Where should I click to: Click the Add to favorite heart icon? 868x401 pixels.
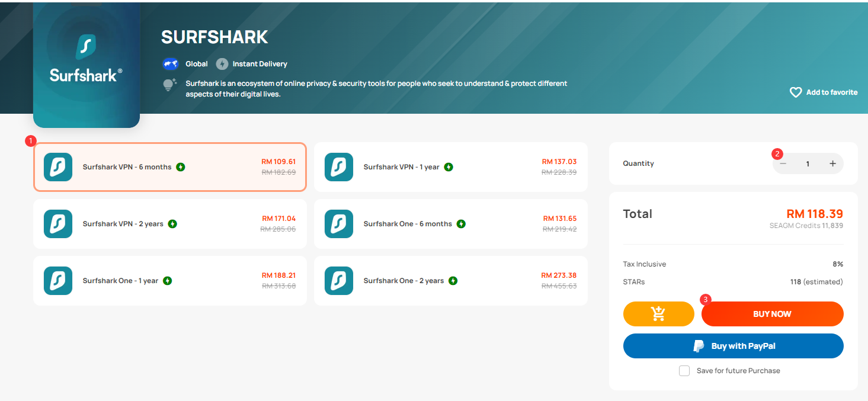(796, 92)
